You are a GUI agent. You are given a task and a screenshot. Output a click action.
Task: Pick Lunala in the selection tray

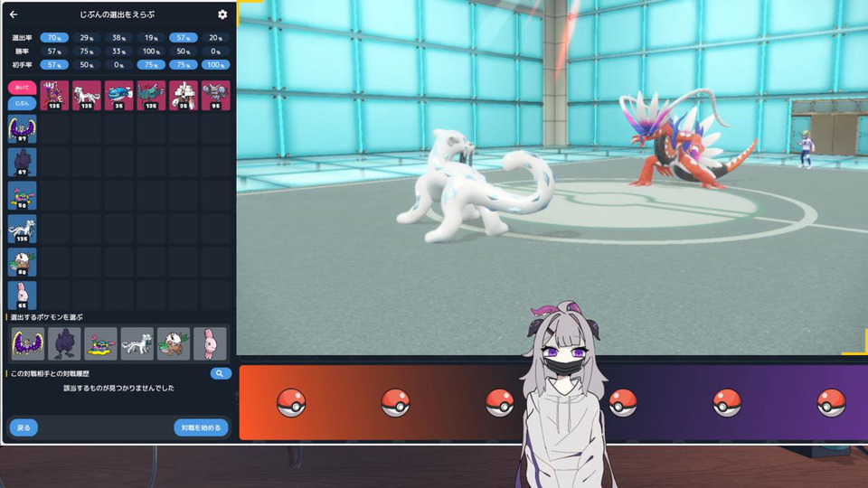pyautogui.click(x=28, y=343)
